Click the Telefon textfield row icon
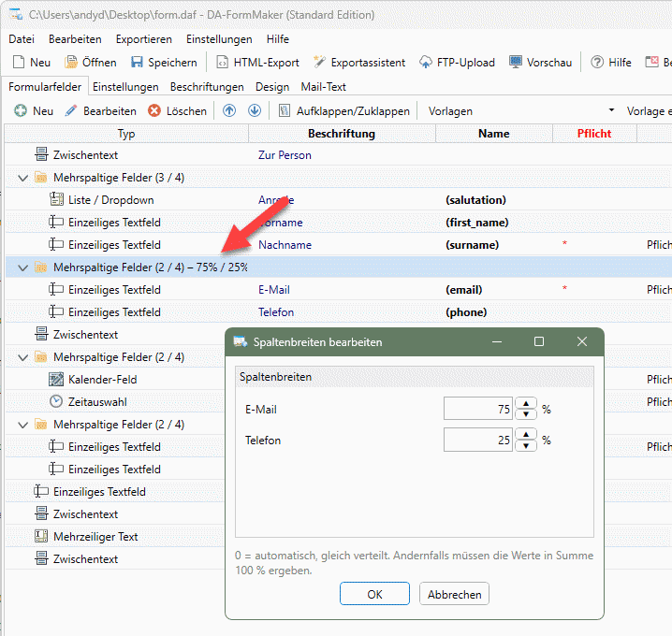The image size is (672, 636). pyautogui.click(x=56, y=311)
